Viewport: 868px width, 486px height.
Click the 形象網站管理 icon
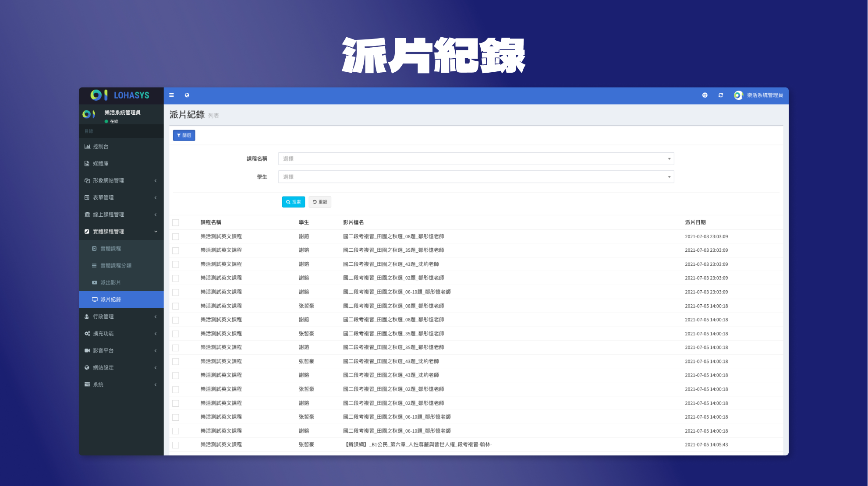click(x=87, y=181)
